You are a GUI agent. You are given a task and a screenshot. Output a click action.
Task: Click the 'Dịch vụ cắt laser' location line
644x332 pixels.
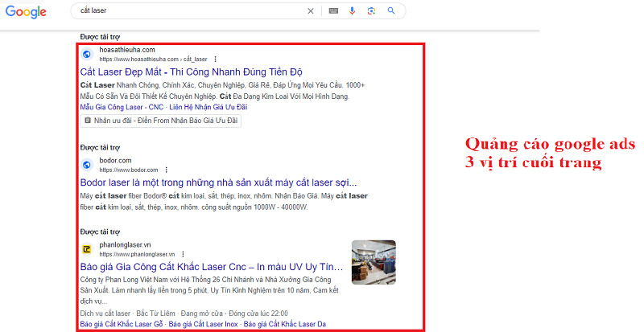184,314
